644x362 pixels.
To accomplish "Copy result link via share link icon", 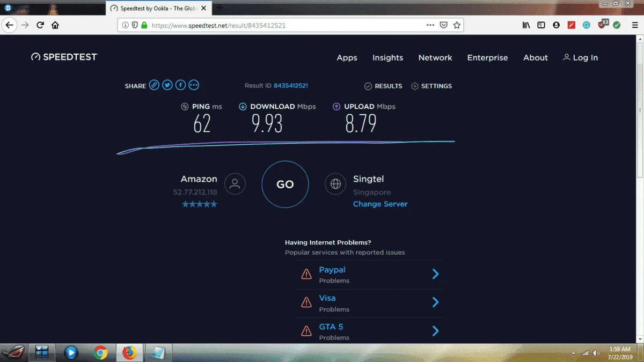I will pos(154,85).
